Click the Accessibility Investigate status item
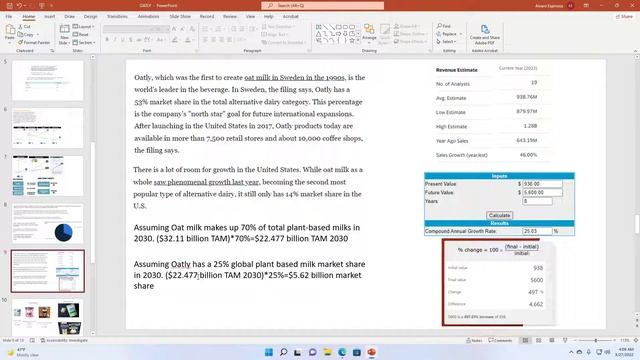 (x=64, y=340)
